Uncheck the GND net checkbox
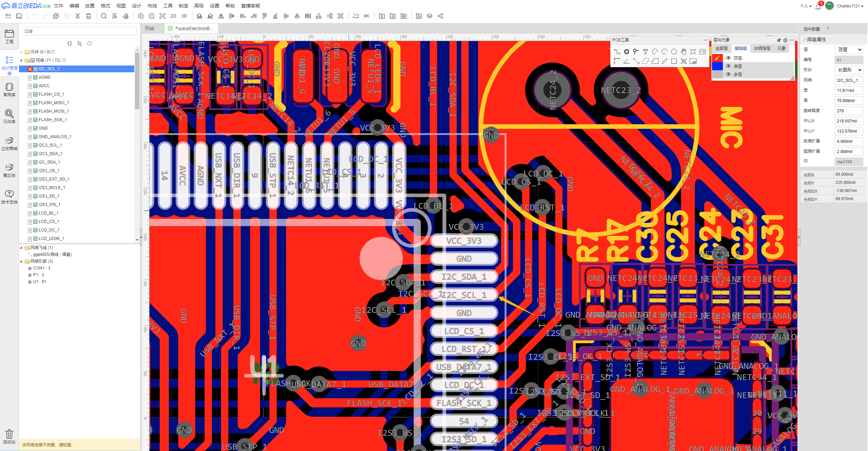This screenshot has width=868, height=451. pyautogui.click(x=36, y=128)
